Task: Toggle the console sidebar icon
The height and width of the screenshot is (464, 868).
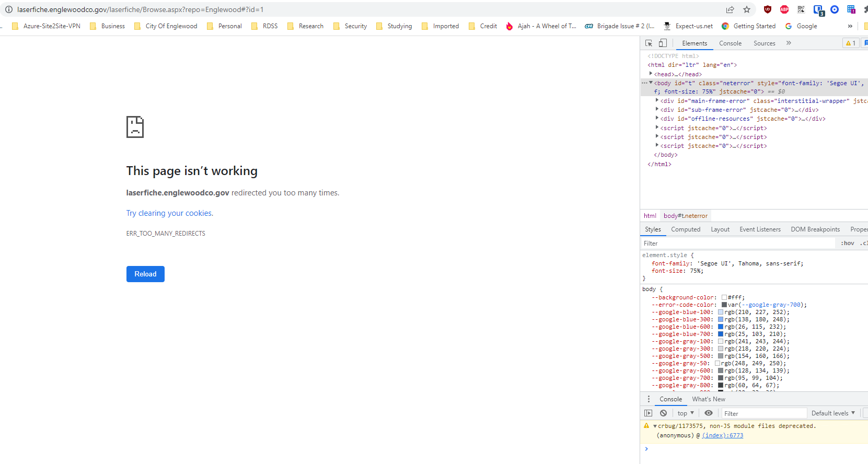Action: 649,413
